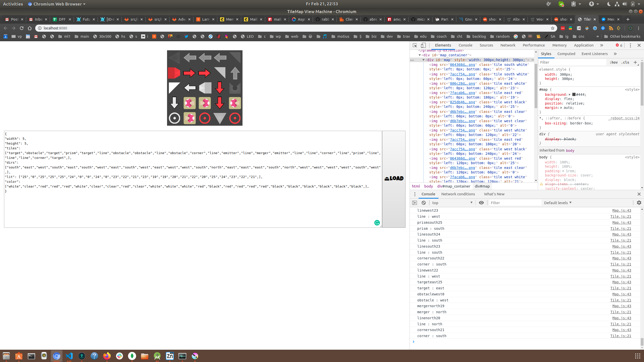This screenshot has width=644, height=362.
Task: Open a new browser tab
Action: [x=628, y=19]
